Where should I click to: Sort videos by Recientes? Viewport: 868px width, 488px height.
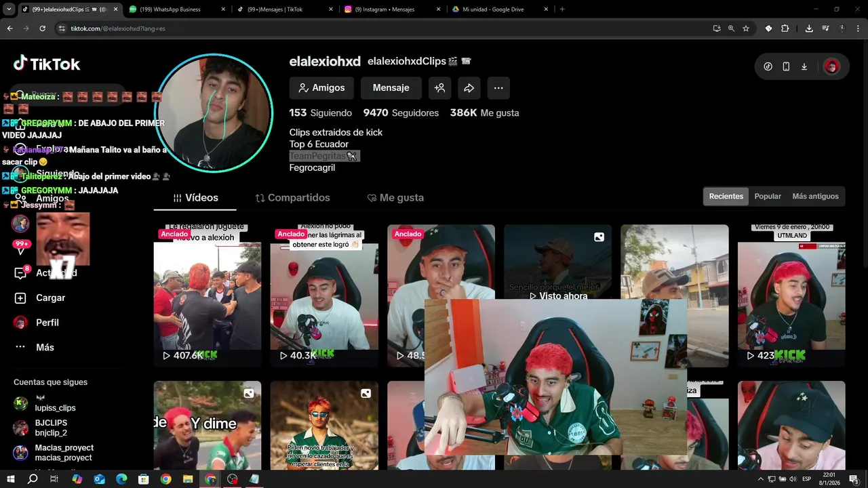click(x=726, y=196)
